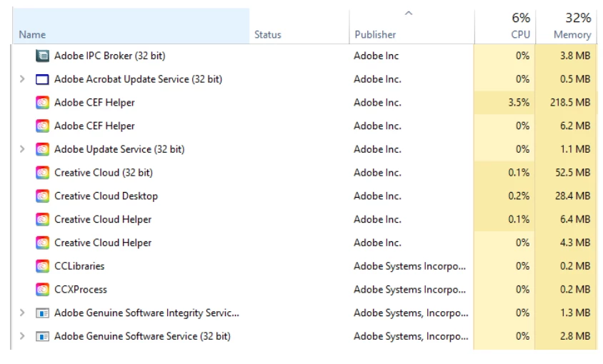Click the 6.2 MB memory value
The height and width of the screenshot is (364, 603).
575,126
